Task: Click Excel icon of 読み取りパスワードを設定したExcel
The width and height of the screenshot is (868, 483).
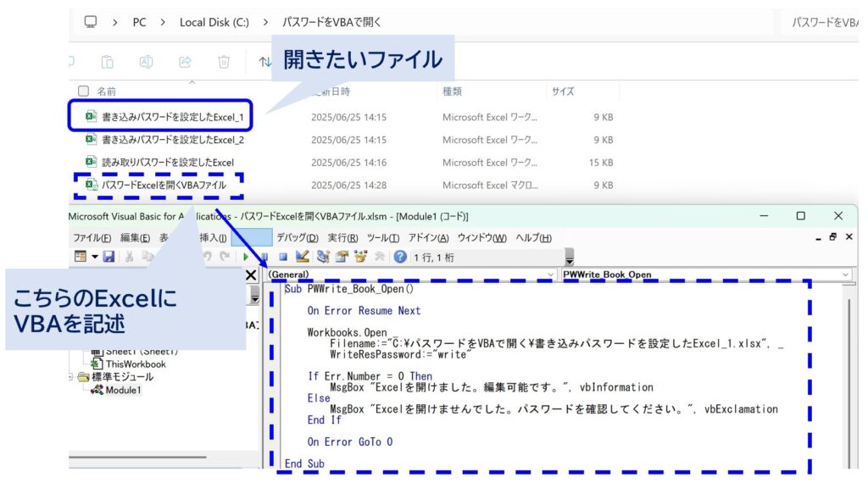Action: [x=92, y=162]
